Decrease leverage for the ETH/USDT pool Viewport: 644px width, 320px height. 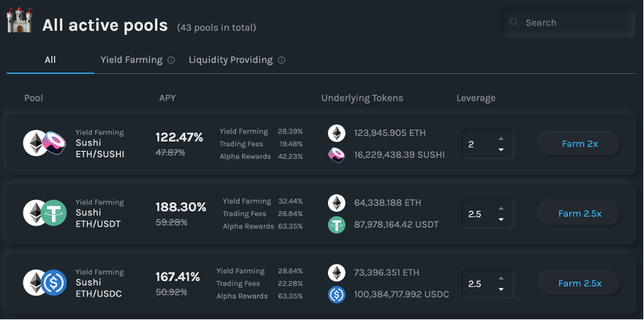501,219
